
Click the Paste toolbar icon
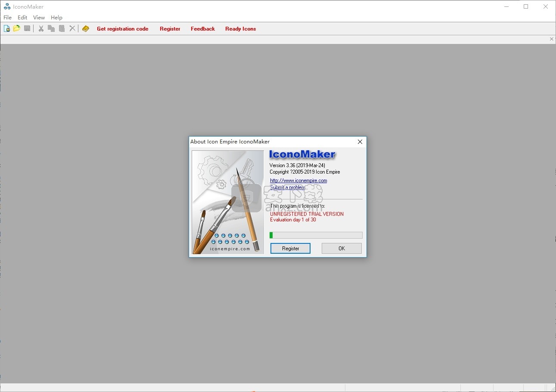pos(62,28)
